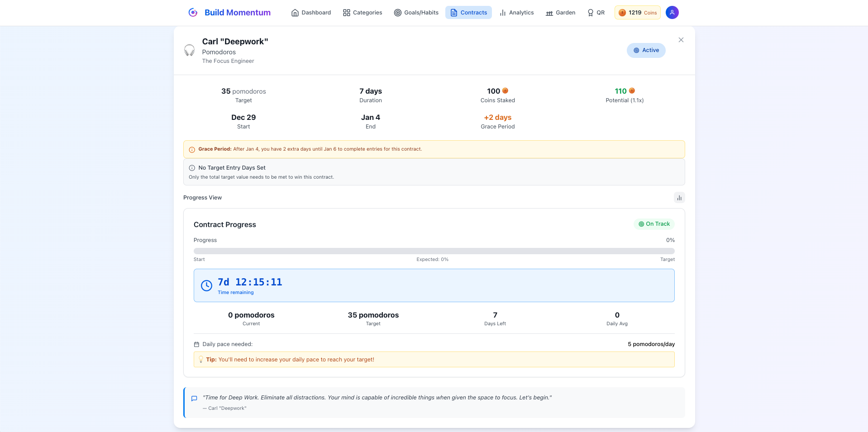Navigate to Analytics
This screenshot has height=432, width=868.
coord(516,13)
